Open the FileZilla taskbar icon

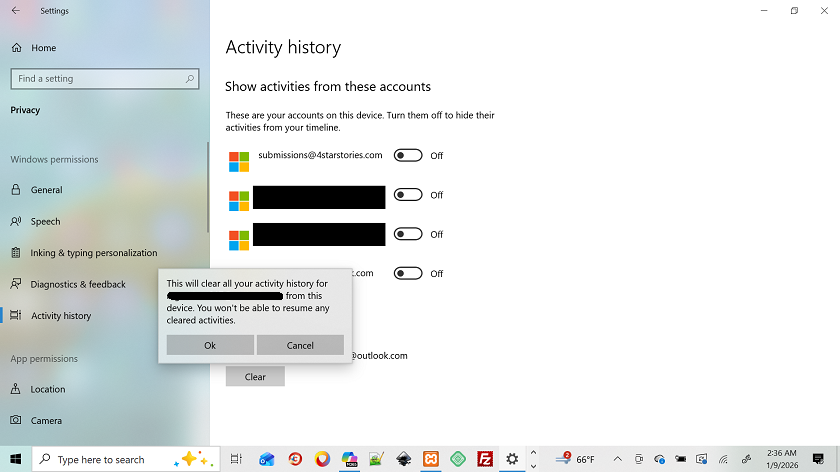pyautogui.click(x=485, y=459)
